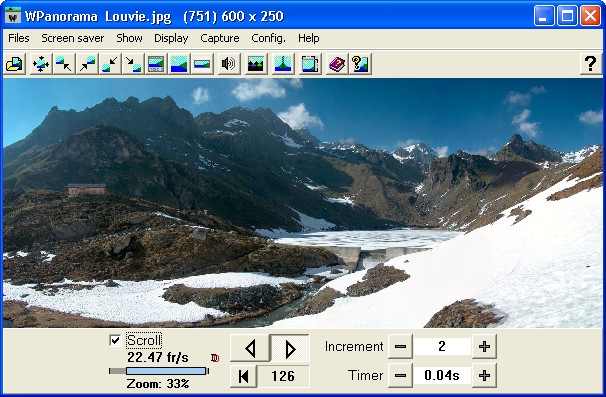This screenshot has height=397, width=606.
Task: Maximize the WPanorama window
Action: pos(567,16)
